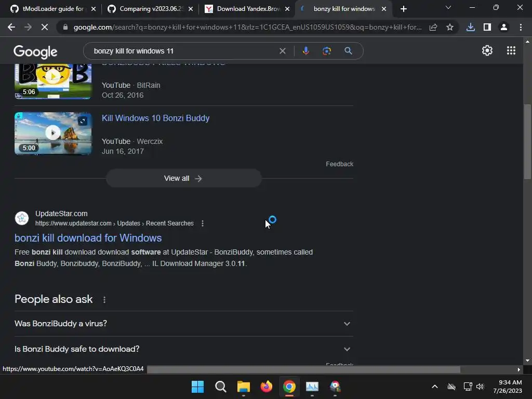Open Windows taskbar search
532x399 pixels.
pyautogui.click(x=220, y=387)
